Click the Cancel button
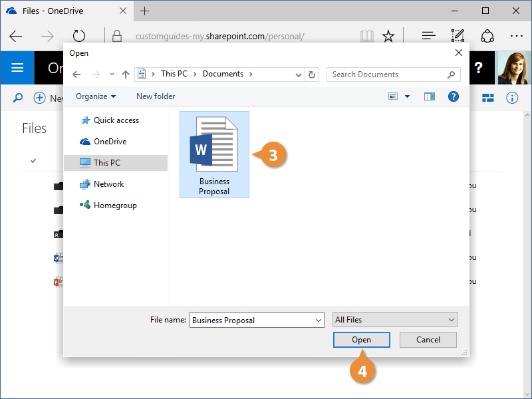Viewport: 532px width, 399px height. click(428, 339)
